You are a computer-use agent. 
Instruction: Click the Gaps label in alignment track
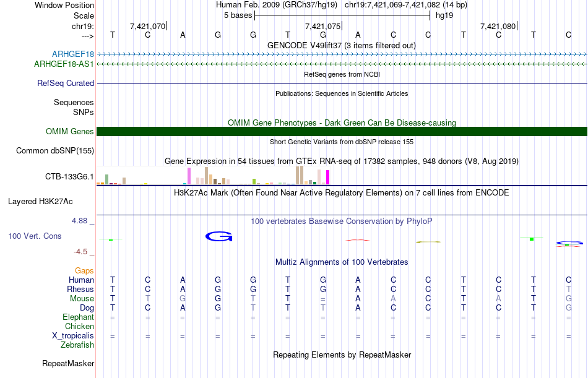coord(84,271)
